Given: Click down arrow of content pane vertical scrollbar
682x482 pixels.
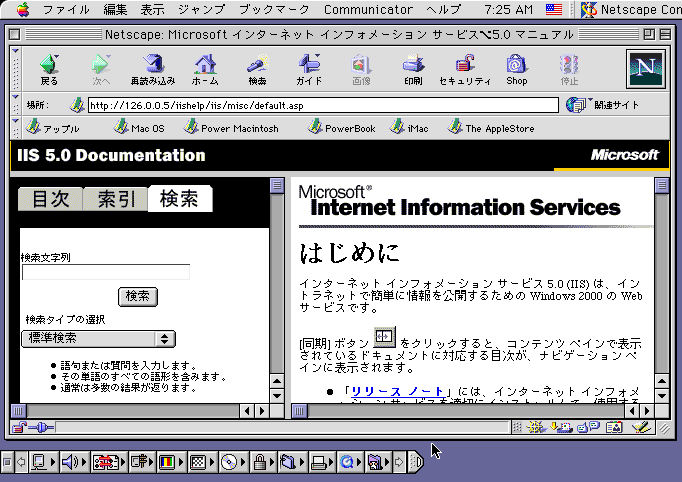Looking at the screenshot, I should 662,396.
